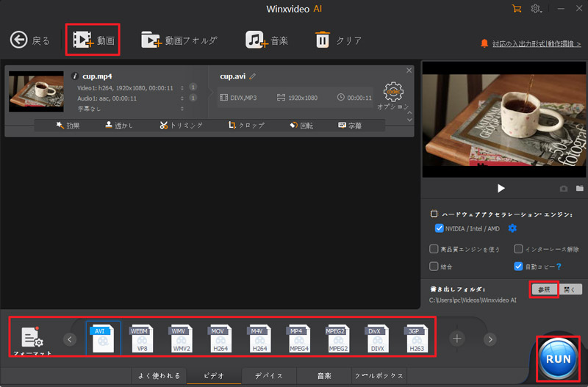Click the 音楽 add music icon
Viewport: 588px width, 387px height.
coord(255,40)
